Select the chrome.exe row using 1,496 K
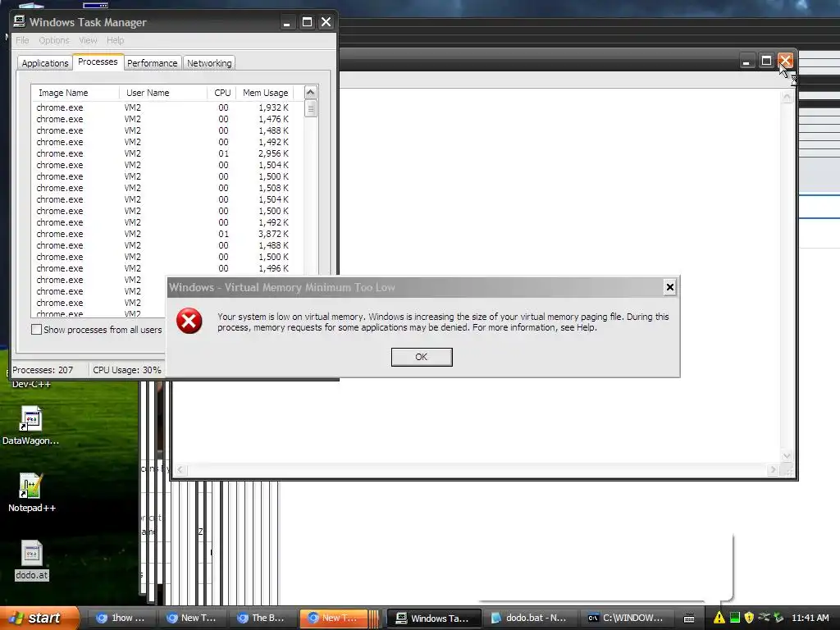Screen dimensions: 840x630 (x=163, y=268)
